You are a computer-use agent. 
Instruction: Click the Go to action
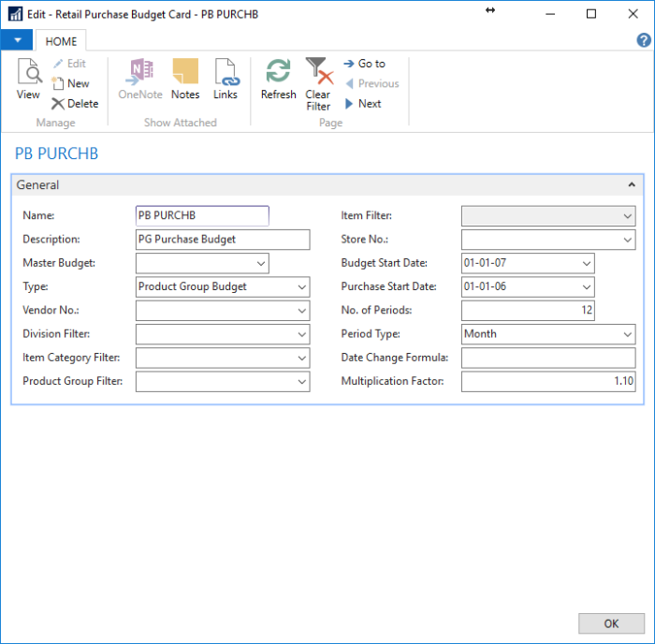click(364, 64)
